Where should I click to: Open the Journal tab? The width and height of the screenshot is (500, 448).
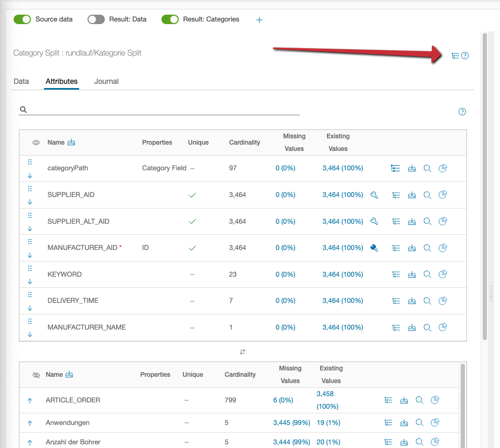click(x=106, y=81)
